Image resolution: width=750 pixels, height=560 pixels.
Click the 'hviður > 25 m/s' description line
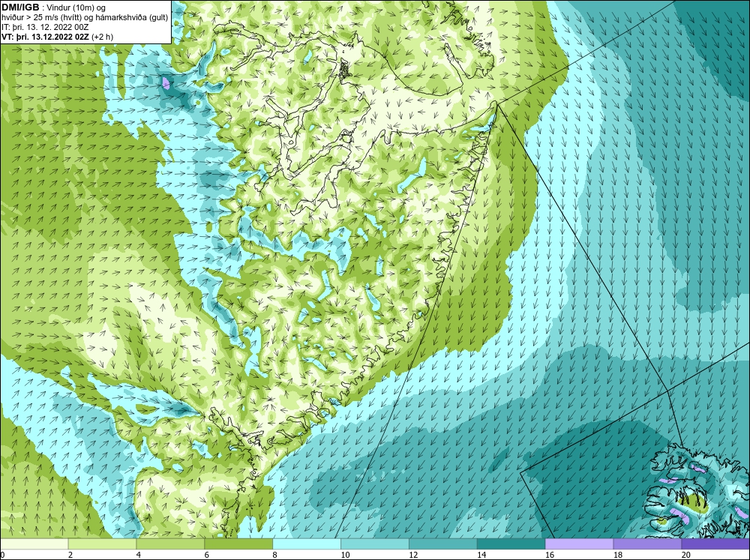click(x=85, y=17)
